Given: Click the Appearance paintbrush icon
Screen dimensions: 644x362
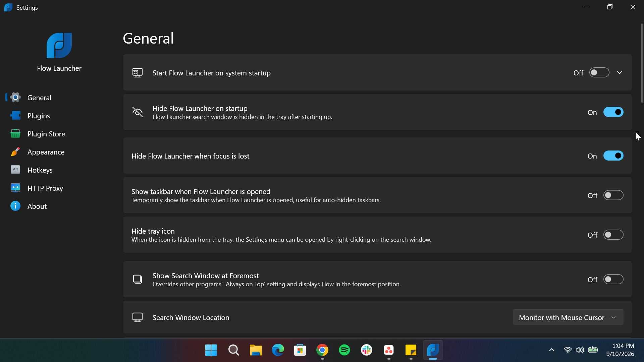Looking at the screenshot, I should [x=15, y=152].
